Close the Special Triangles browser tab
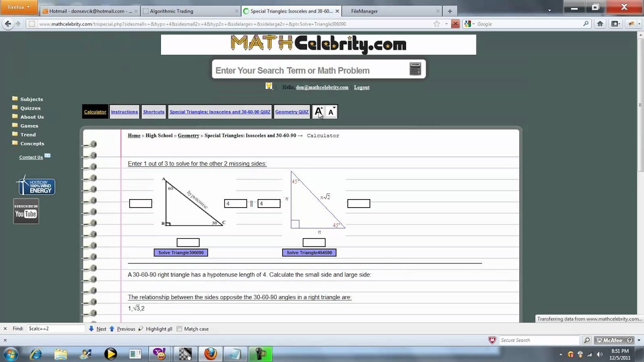The width and height of the screenshot is (644, 362). (337, 11)
